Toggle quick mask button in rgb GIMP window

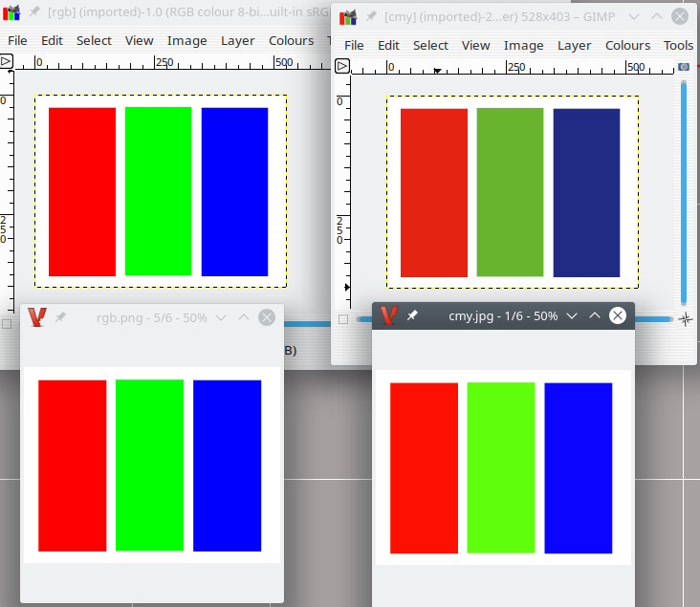[7, 324]
